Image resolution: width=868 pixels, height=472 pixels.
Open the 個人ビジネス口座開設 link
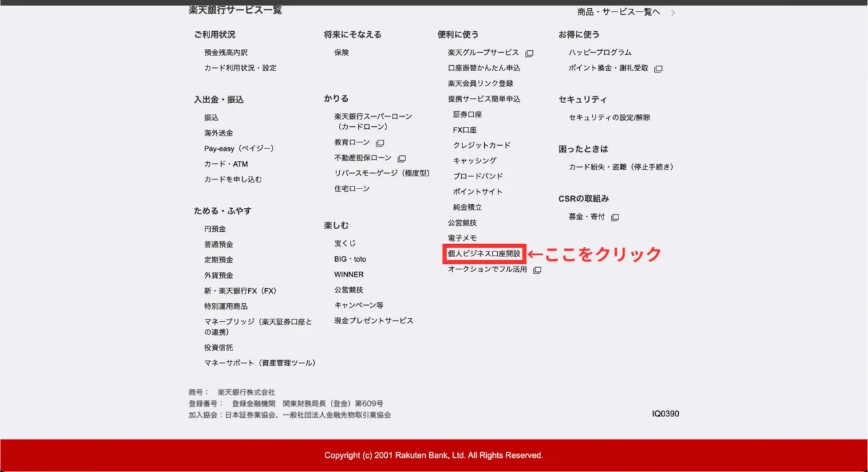point(484,254)
